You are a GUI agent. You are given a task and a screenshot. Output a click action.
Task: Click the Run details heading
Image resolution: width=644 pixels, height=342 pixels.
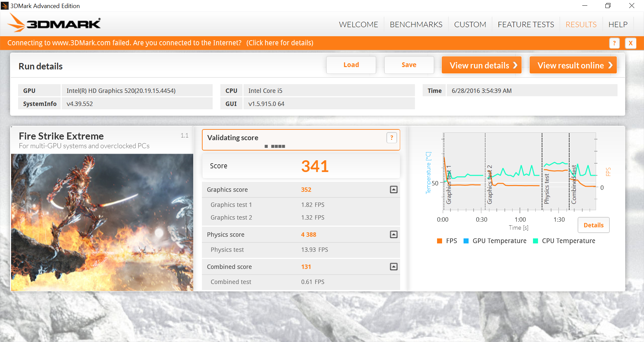(40, 66)
